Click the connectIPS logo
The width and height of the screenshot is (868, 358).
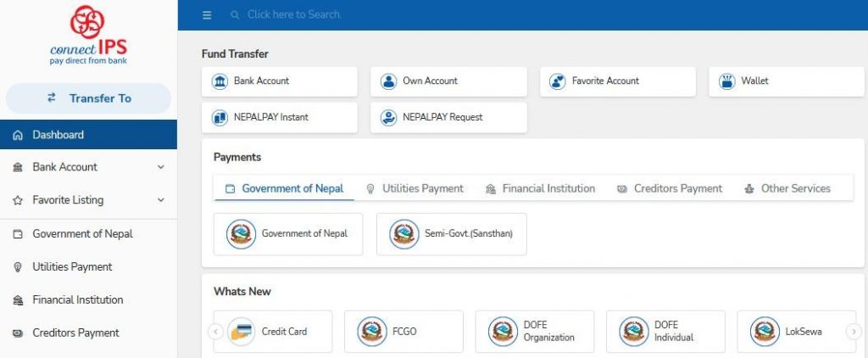(x=88, y=36)
